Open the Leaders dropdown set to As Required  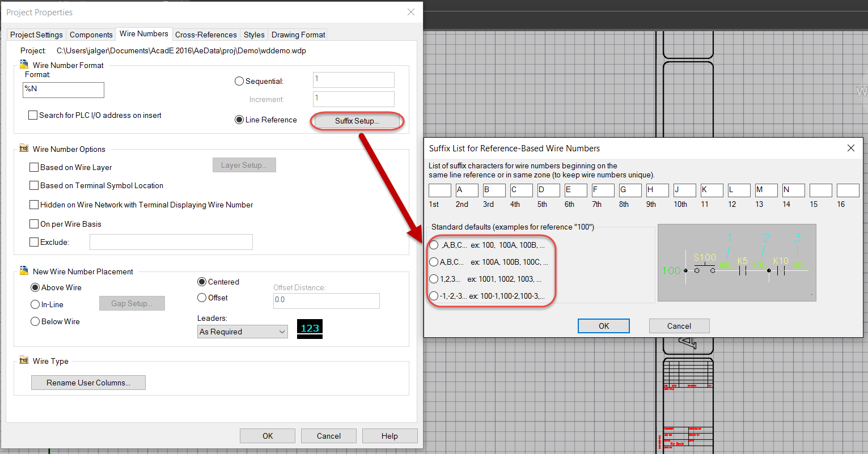242,331
